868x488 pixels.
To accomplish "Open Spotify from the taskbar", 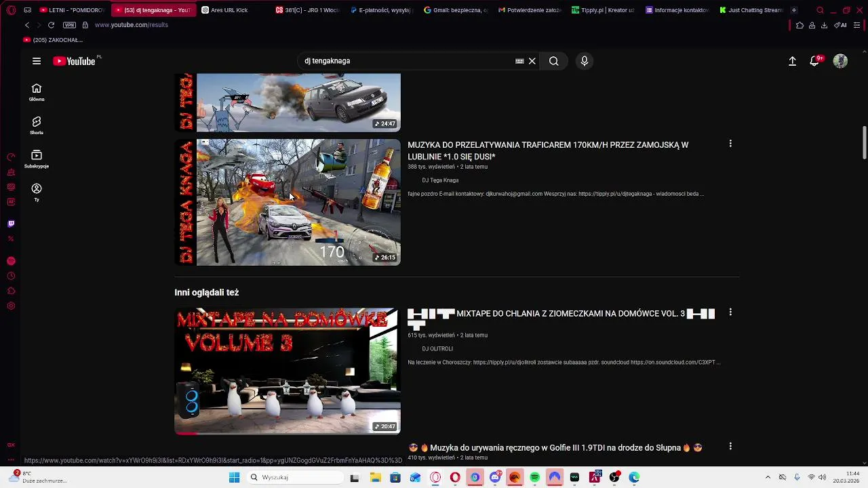I will pyautogui.click(x=534, y=477).
